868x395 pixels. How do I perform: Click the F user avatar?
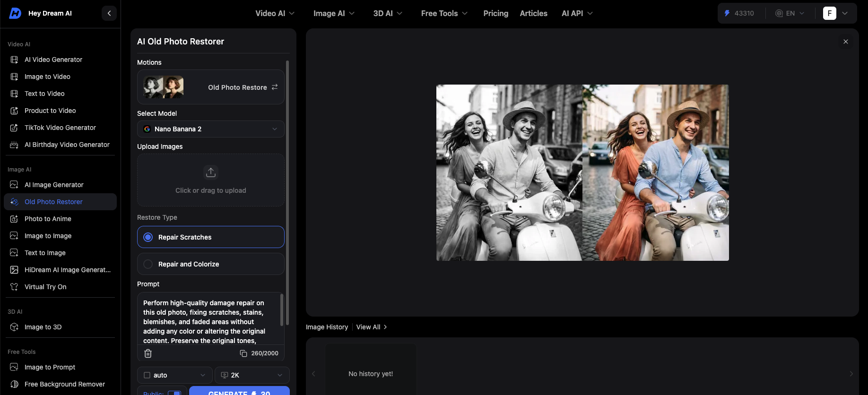(x=830, y=13)
